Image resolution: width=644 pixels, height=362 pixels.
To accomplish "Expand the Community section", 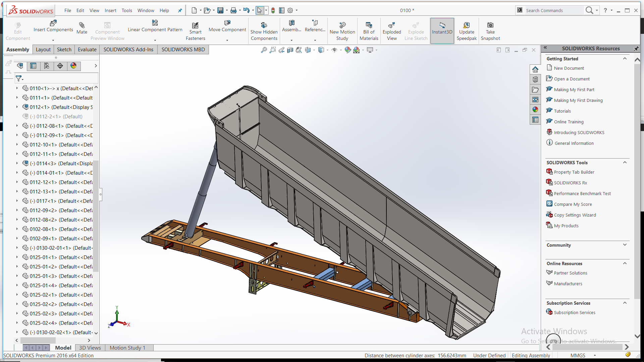I will (x=625, y=245).
